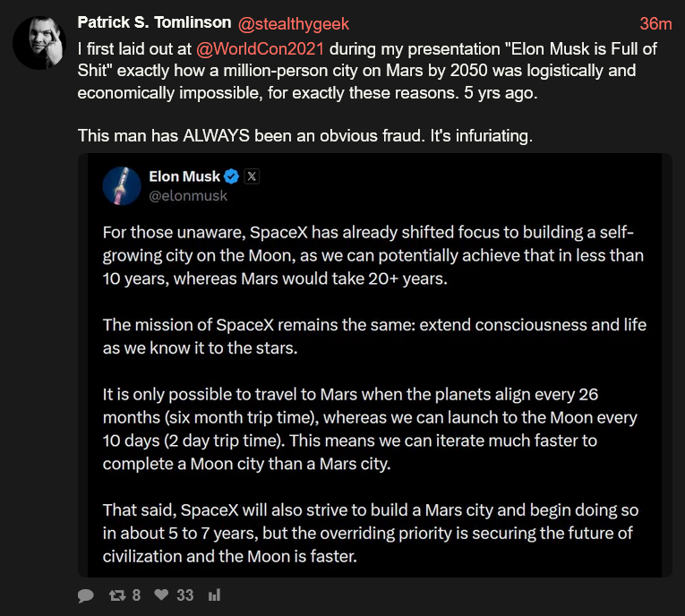Image resolution: width=685 pixels, height=616 pixels.
Task: Click the Elon Musk display name
Action: point(184,176)
